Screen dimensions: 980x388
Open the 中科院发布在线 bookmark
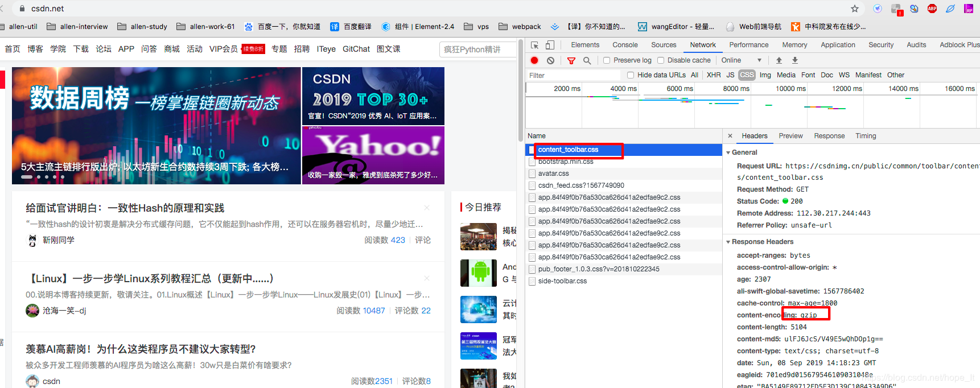pos(829,27)
